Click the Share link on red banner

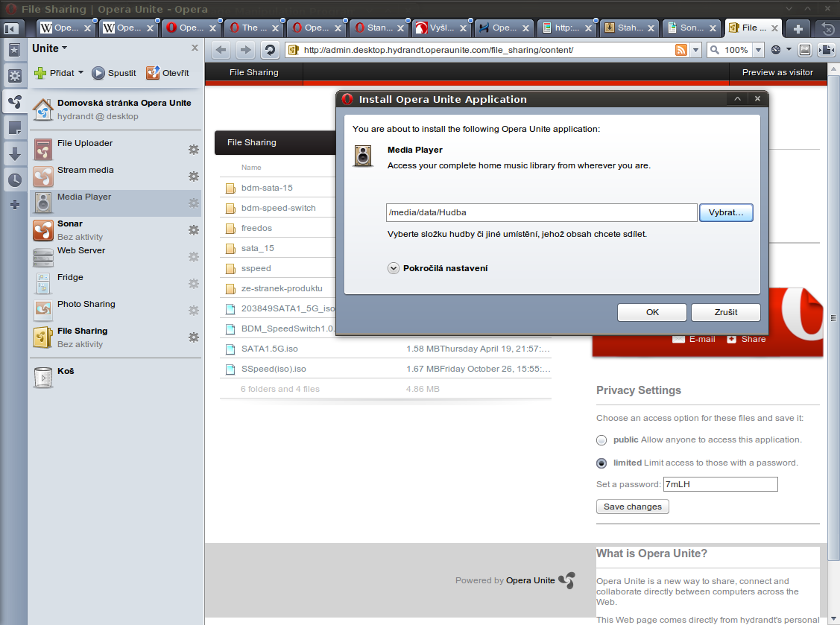click(x=746, y=339)
